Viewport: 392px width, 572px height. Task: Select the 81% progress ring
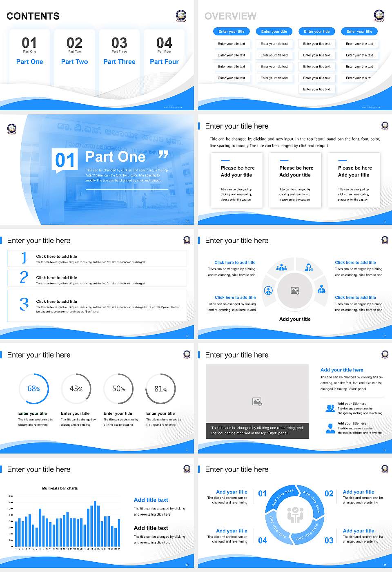tap(161, 389)
